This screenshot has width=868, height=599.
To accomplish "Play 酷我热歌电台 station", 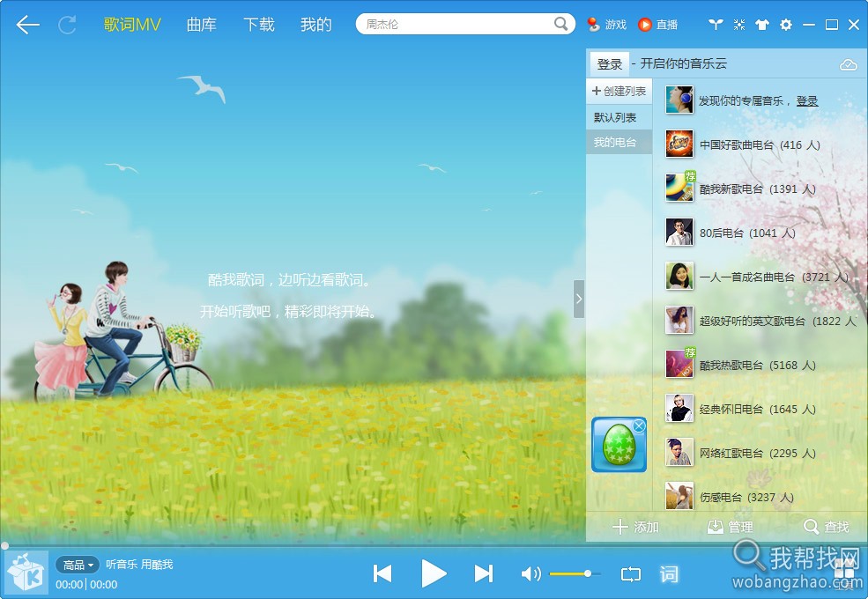I will pyautogui.click(x=758, y=365).
